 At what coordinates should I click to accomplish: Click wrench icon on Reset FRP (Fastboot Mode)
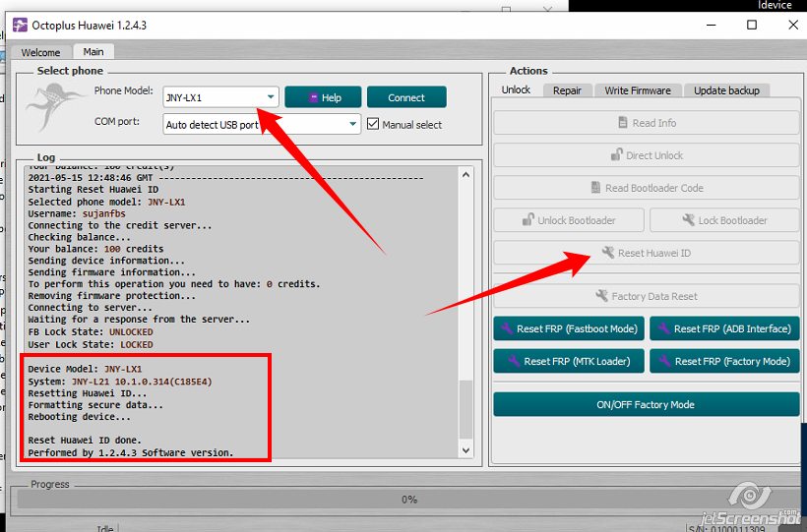point(507,328)
